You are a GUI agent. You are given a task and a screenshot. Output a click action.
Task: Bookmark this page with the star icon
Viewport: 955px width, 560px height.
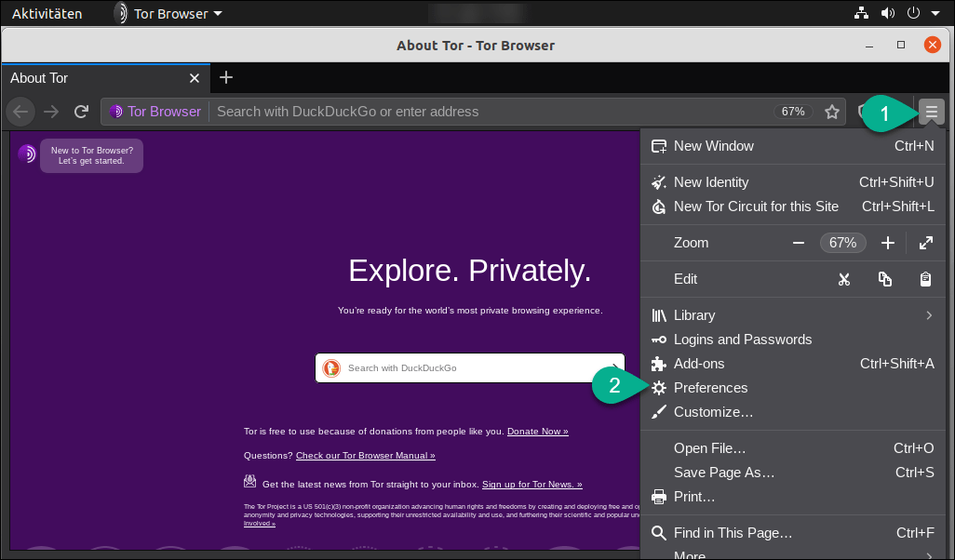click(x=832, y=112)
